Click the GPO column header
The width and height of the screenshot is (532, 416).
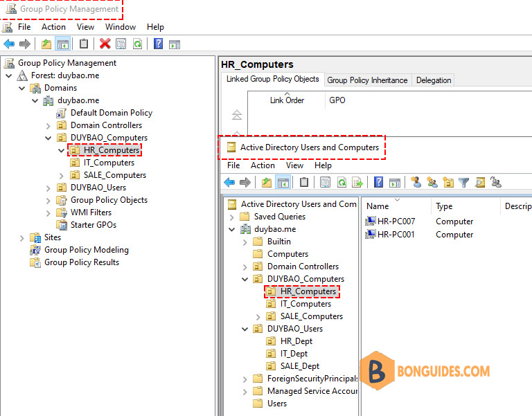click(x=337, y=100)
